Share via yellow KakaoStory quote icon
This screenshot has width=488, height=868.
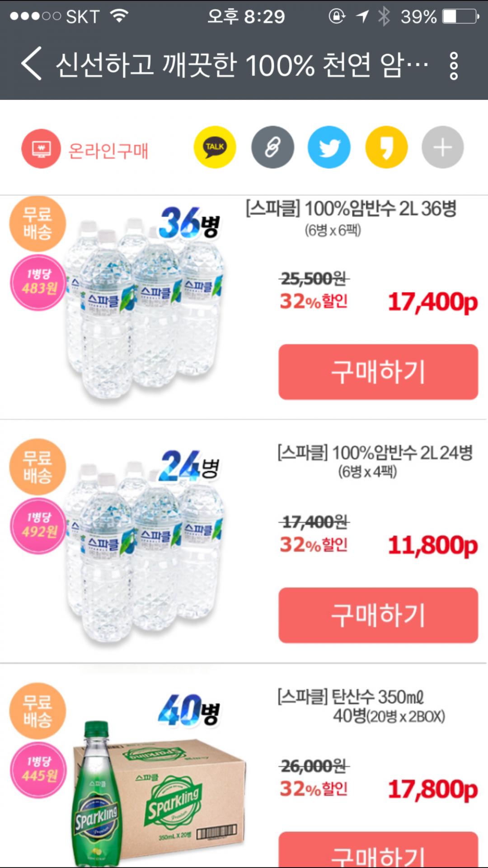[386, 147]
